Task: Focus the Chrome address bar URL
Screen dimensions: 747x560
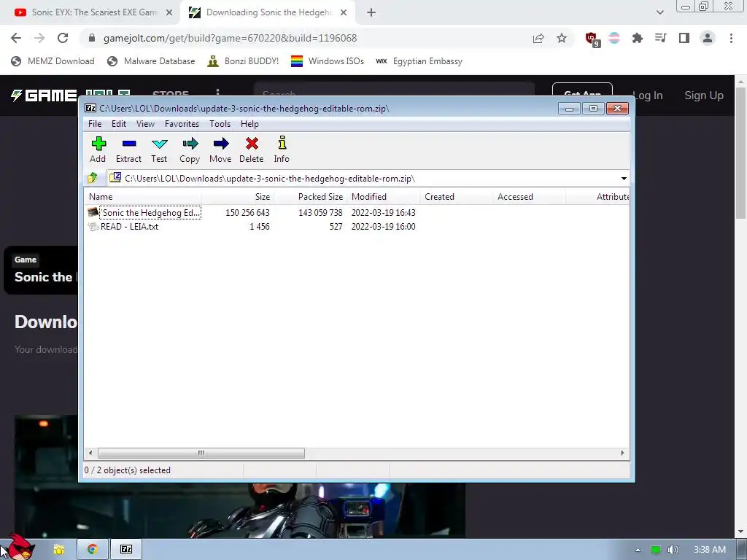Action: point(230,38)
